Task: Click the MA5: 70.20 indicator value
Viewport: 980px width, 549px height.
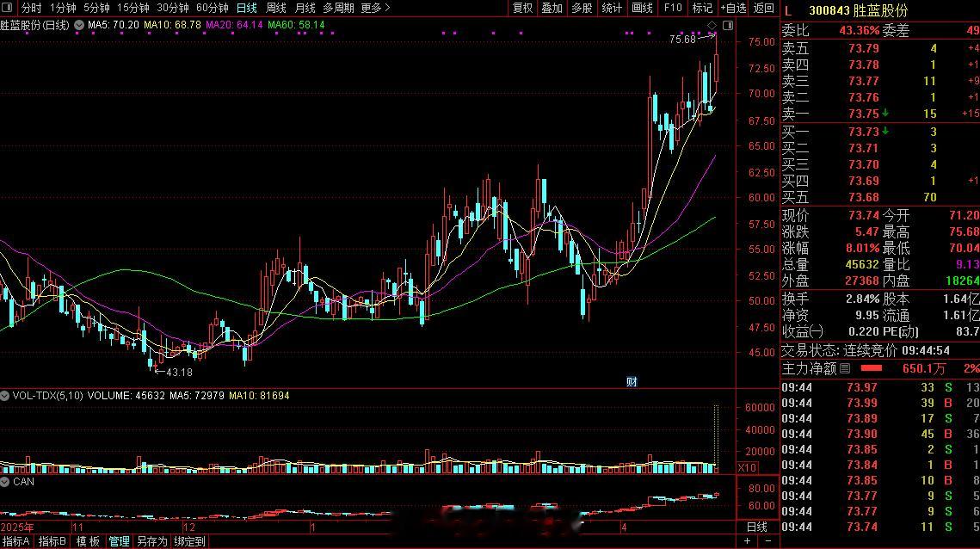Action: pos(113,25)
